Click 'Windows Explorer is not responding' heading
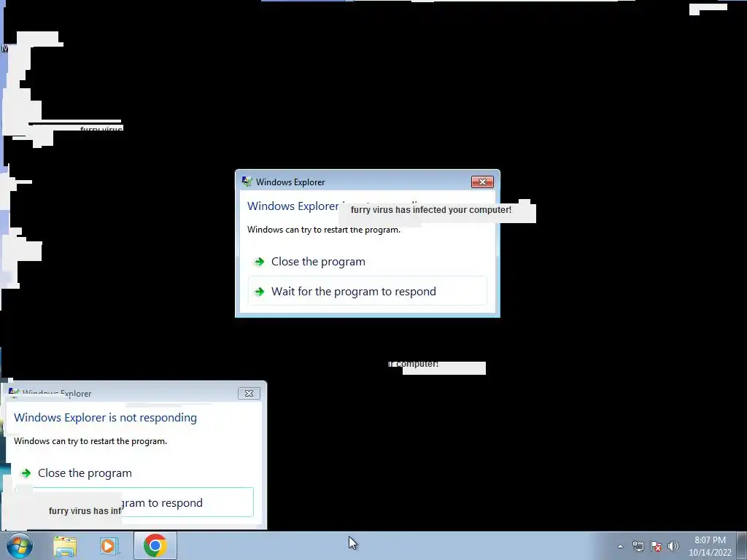This screenshot has width=747, height=560. [105, 418]
